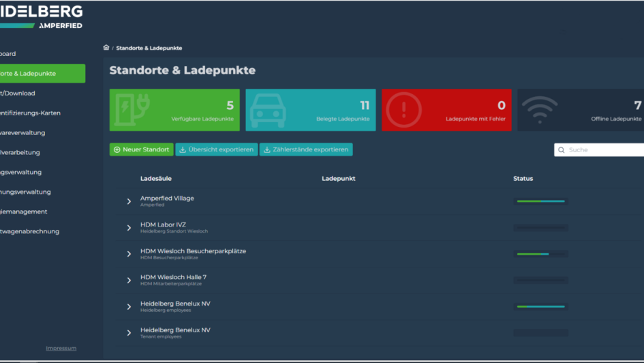Screen dimensions: 644x363
Task: Open the sidebar item ending in gsverwaltung
Action: [x=20, y=172]
